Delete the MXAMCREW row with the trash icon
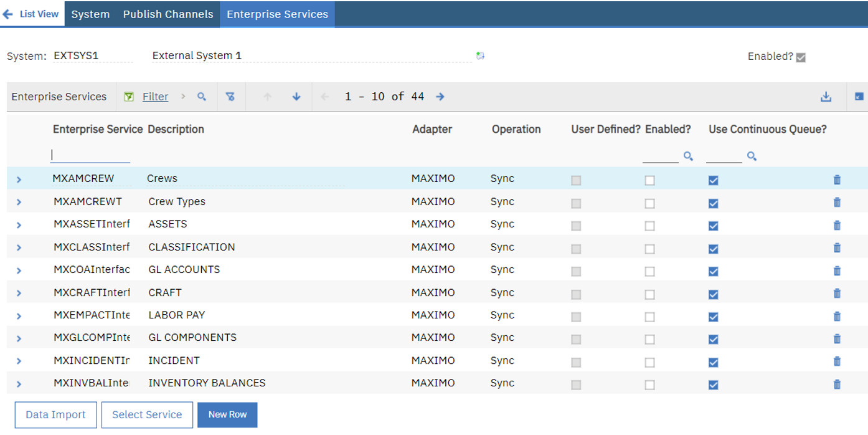Image resolution: width=868 pixels, height=435 pixels. [837, 180]
